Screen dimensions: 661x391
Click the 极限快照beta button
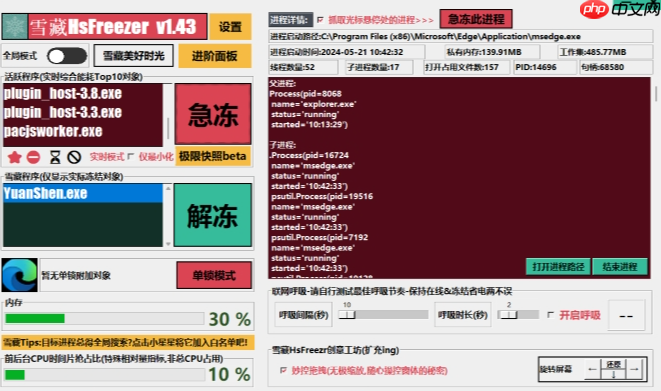212,156
